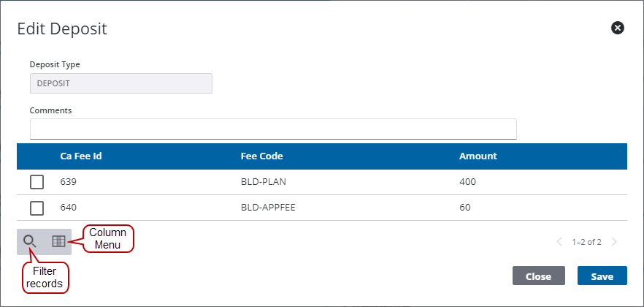
Task: Click the Ca Fee Id 639 cell
Action: point(68,182)
